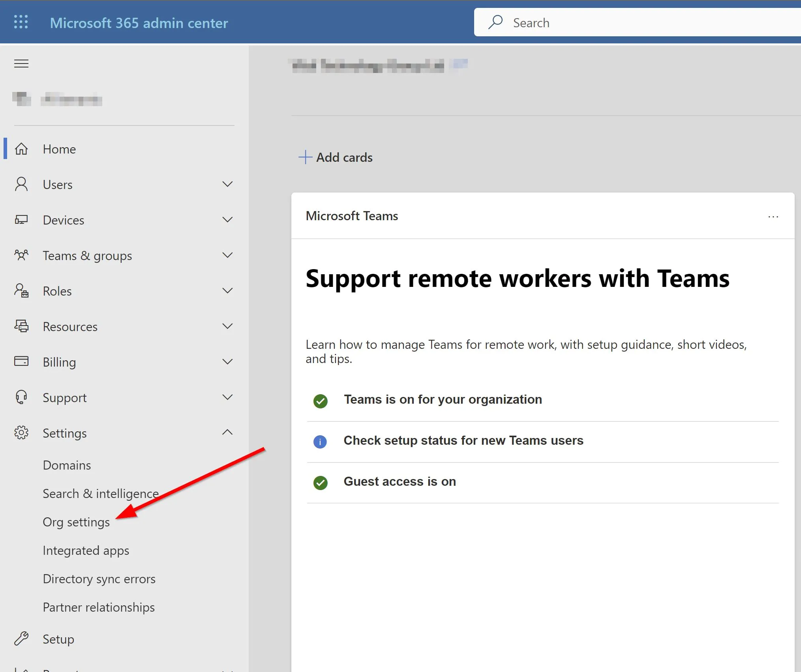
Task: Expand the Devices chevron
Action: coord(227,220)
